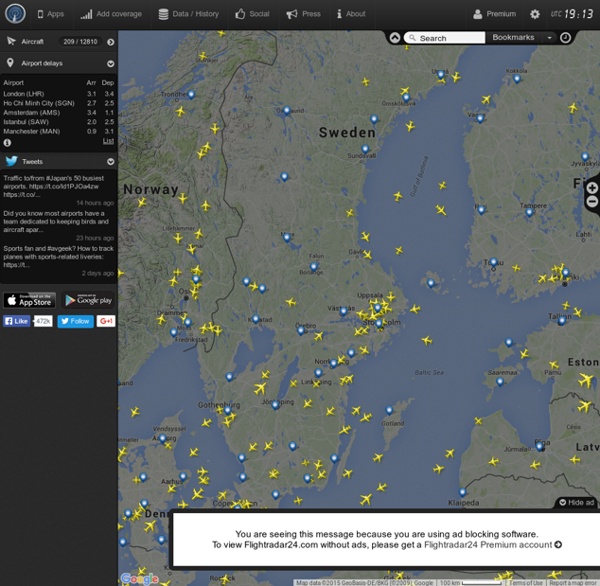600x586 pixels.
Task: Click the Tallinn airport marker
Action: coord(561,321)
